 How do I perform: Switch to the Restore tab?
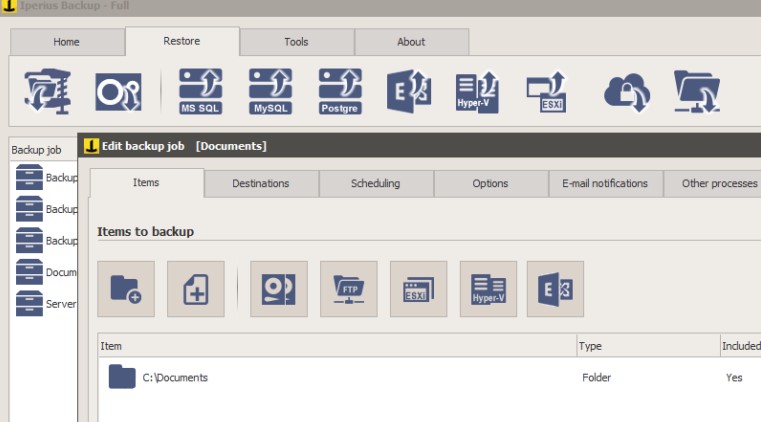click(x=182, y=41)
